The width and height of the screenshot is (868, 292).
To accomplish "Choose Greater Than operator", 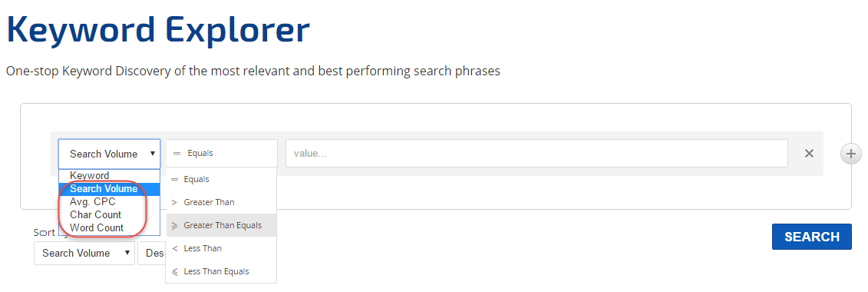I will pos(222,202).
